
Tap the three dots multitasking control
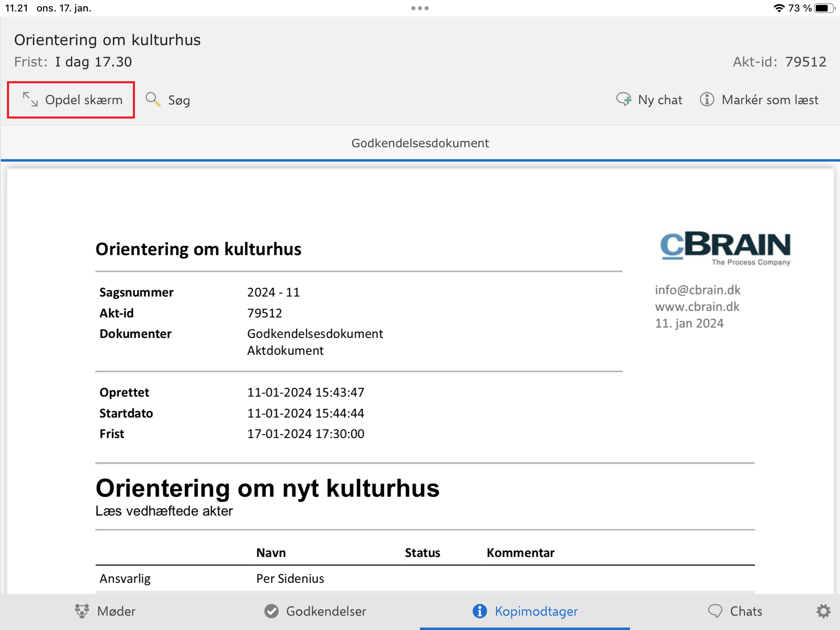coord(420,8)
